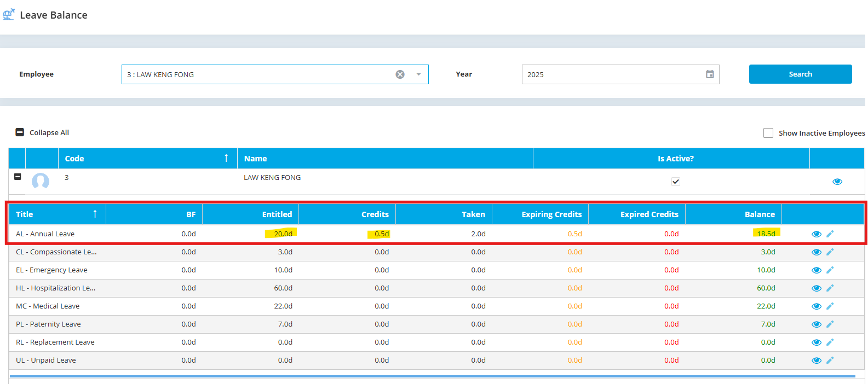Click the Leave Balance page icon
Screen dimensions: 868x384
coord(8,15)
